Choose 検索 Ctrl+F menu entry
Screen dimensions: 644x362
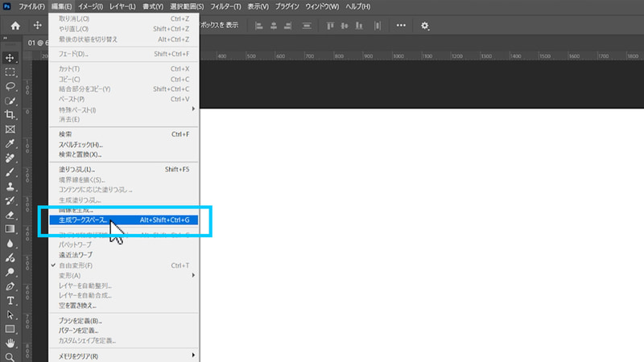(x=124, y=134)
